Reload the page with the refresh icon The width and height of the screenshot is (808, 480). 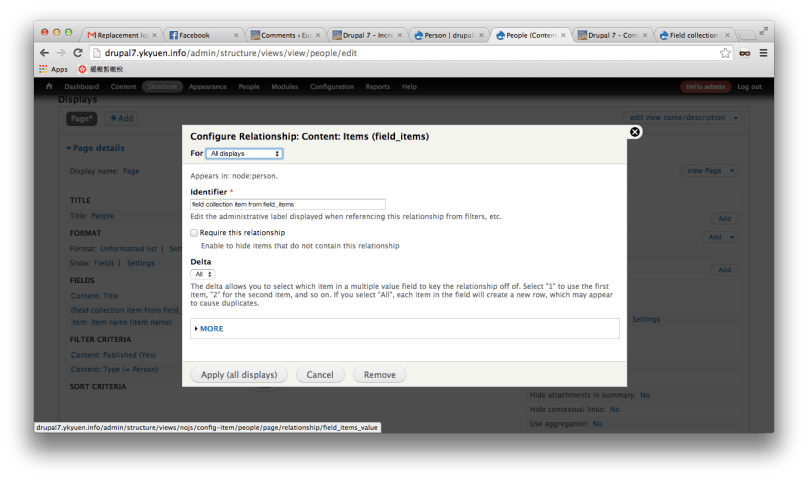pyautogui.click(x=77, y=52)
